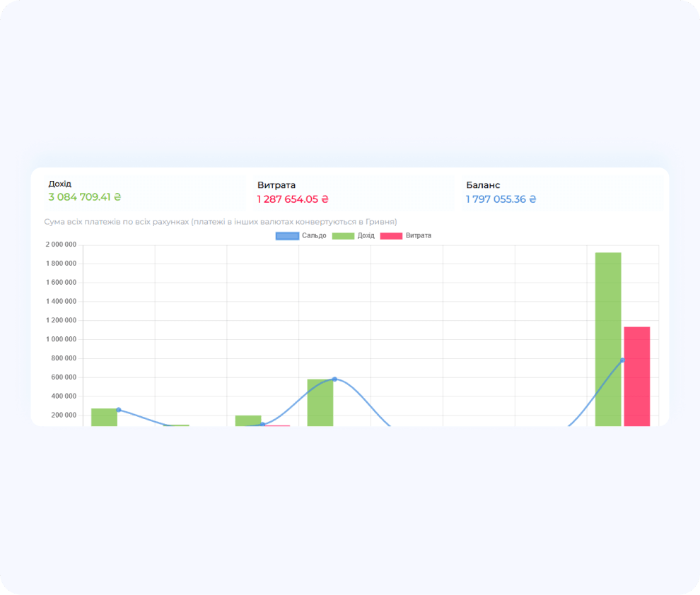The image size is (700, 595).
Task: Toggle the Дохід dataset legend label
Action: pos(366,235)
